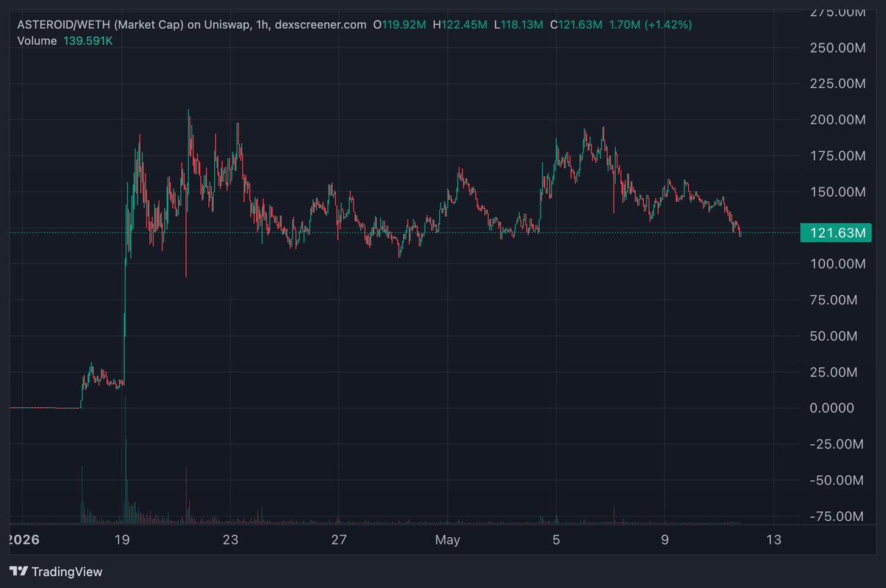Screen dimensions: 886x588
Task: Click the close value C121.63M
Action: pyautogui.click(x=576, y=24)
